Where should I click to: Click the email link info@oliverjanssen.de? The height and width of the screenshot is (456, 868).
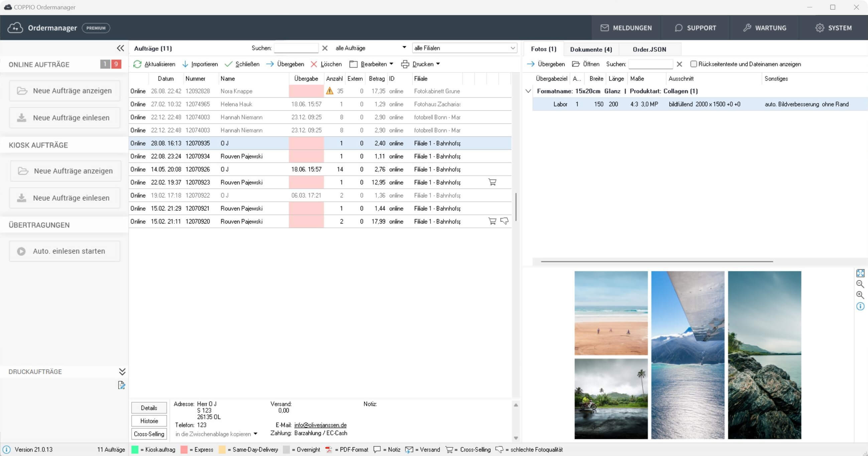[x=320, y=425]
